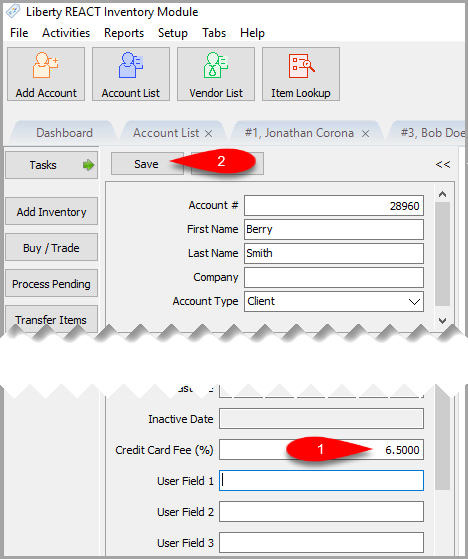This screenshot has width=468, height=559.
Task: Click the Add Inventory button
Action: coord(51,212)
